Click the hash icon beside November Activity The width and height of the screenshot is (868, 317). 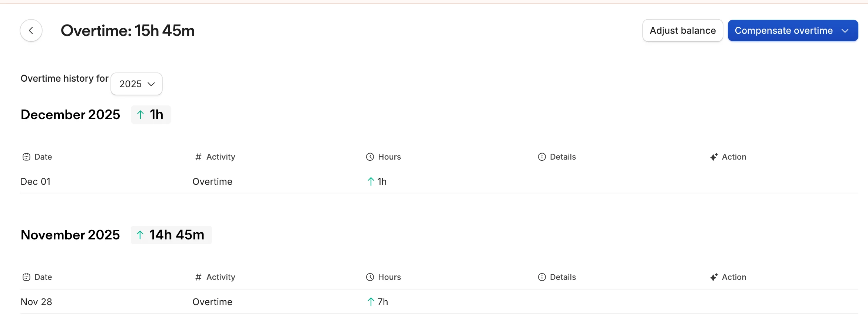(x=198, y=277)
